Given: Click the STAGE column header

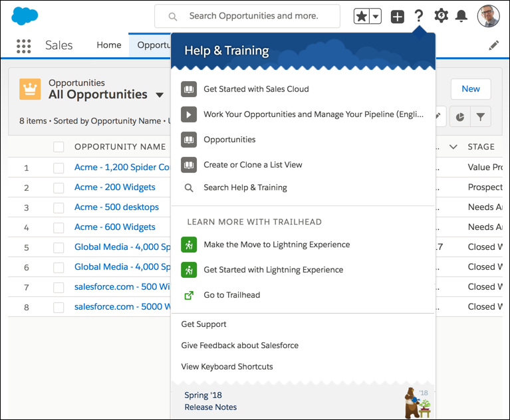Looking at the screenshot, I should click(x=481, y=147).
